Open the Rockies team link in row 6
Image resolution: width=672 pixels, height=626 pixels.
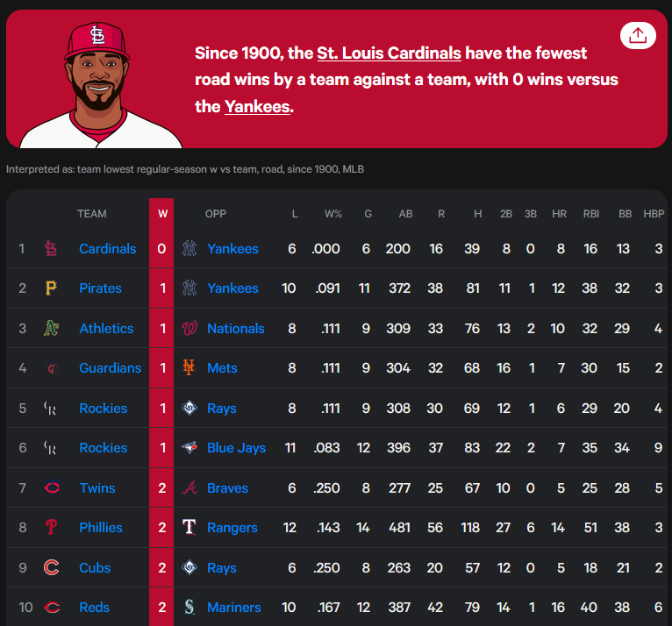click(104, 448)
